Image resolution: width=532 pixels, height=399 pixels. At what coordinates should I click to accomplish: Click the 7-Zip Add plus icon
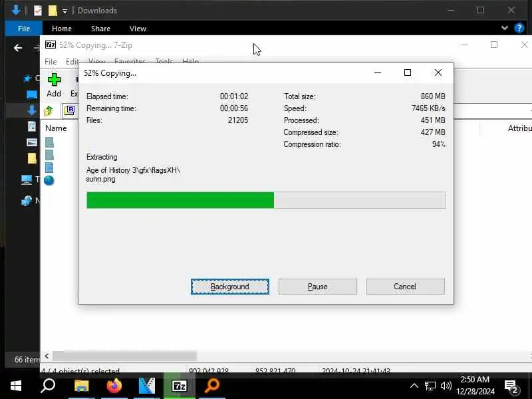coord(54,80)
